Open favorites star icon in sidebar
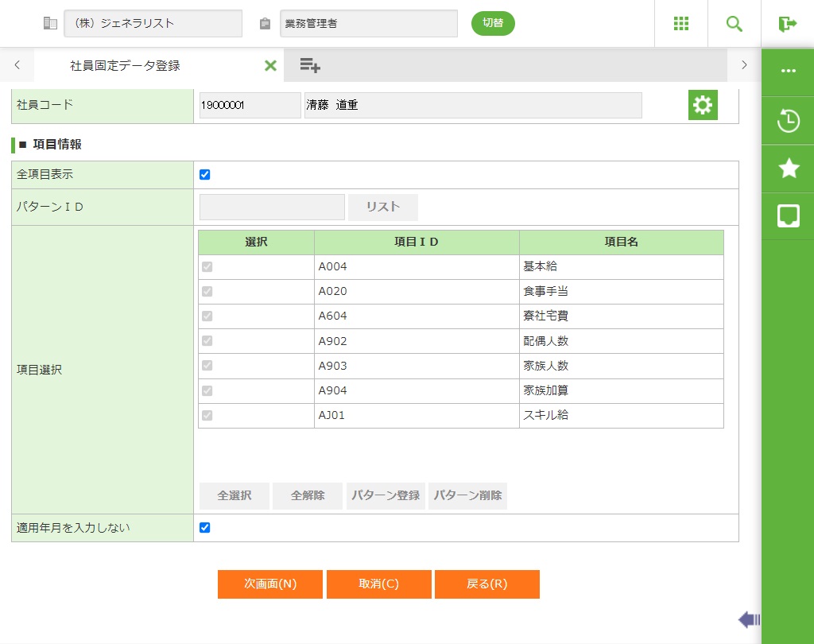The height and width of the screenshot is (644, 814). (788, 168)
